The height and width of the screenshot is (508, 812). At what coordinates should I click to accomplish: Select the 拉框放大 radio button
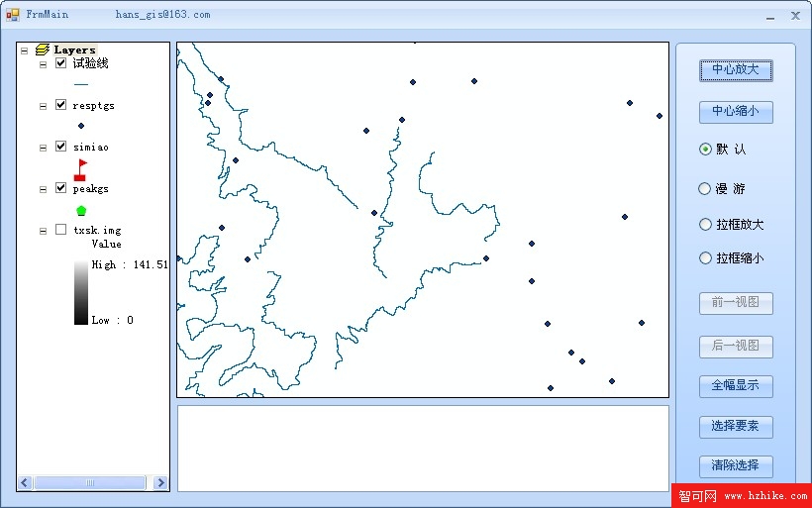click(705, 224)
